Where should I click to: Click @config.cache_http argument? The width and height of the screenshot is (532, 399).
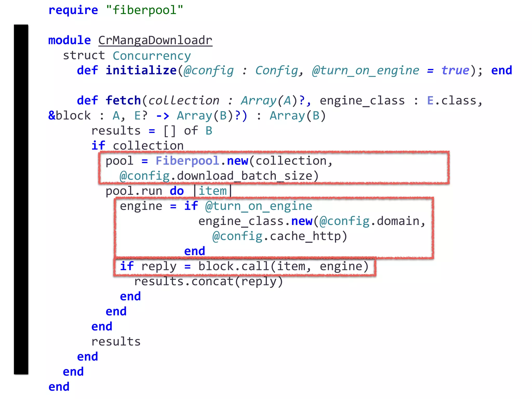tap(277, 236)
